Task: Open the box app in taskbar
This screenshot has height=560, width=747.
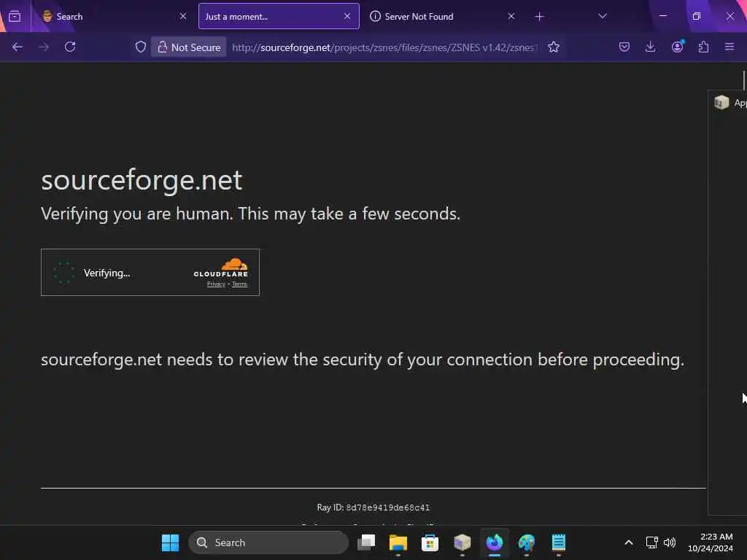Action: pyautogui.click(x=462, y=542)
